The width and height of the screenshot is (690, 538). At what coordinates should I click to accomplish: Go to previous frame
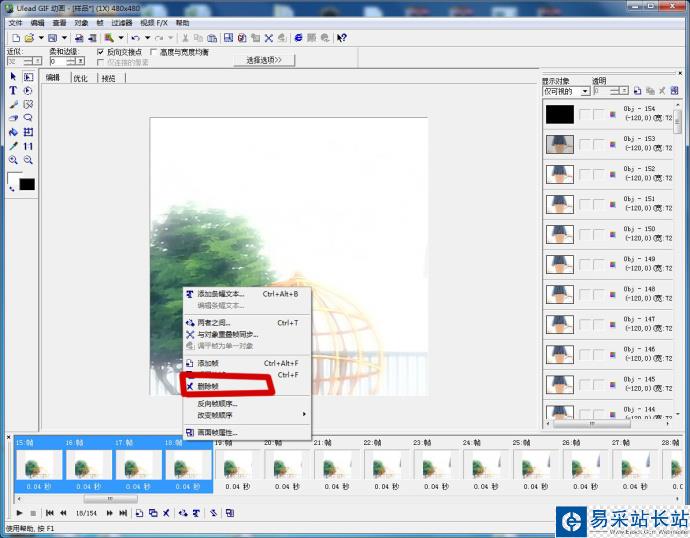pos(63,513)
